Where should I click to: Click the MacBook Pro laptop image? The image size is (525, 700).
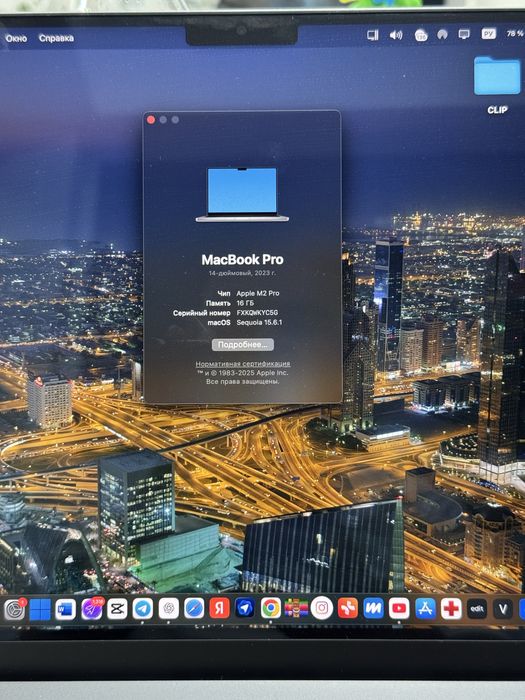tap(242, 195)
